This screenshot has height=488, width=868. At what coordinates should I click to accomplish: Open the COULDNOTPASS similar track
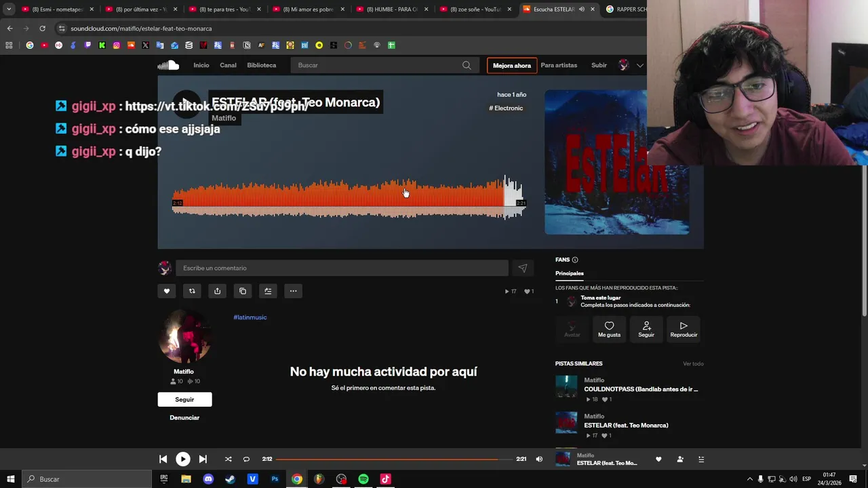(x=641, y=389)
